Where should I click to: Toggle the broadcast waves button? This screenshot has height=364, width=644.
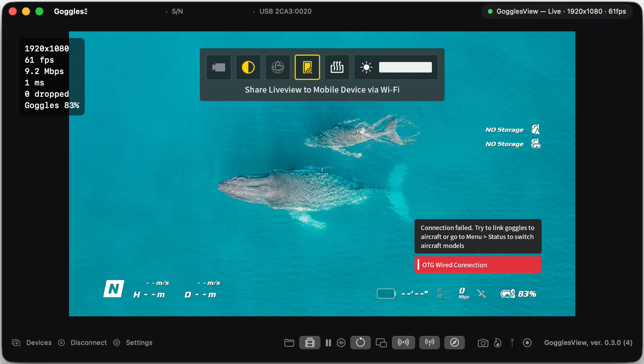coord(404,343)
